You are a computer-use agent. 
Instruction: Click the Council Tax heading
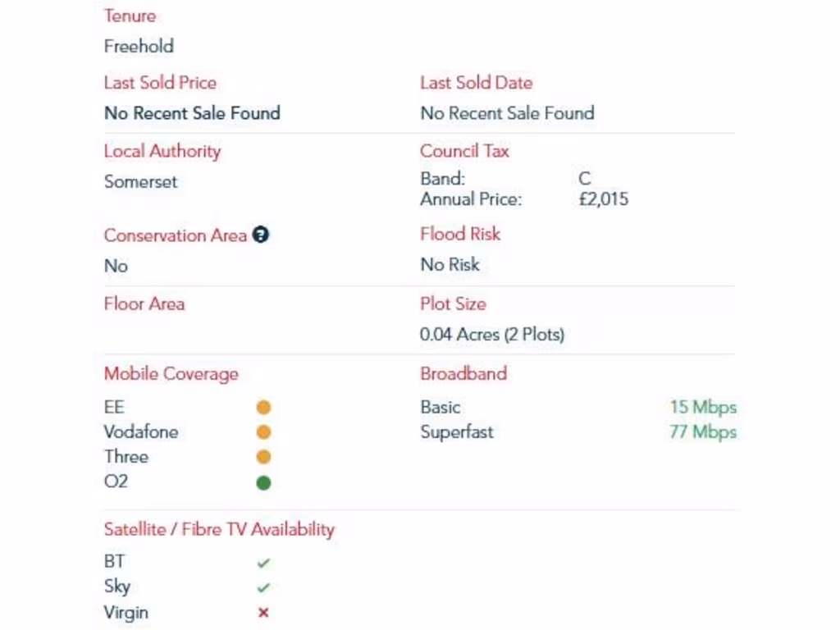click(464, 151)
